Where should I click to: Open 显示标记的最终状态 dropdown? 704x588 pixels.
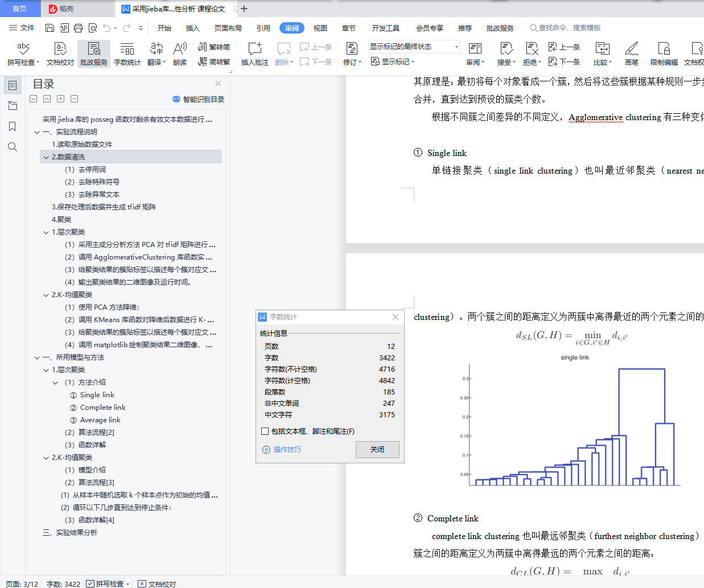[x=414, y=47]
